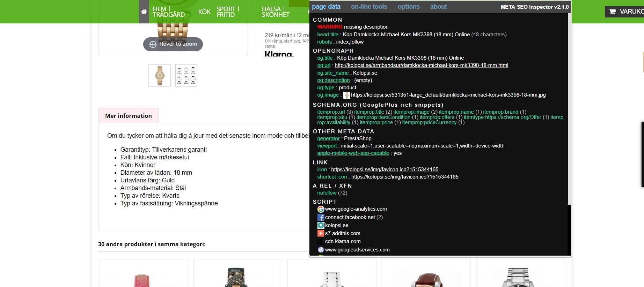
Task: Click the SEO Inspector panel scrollbar
Action: point(569,108)
